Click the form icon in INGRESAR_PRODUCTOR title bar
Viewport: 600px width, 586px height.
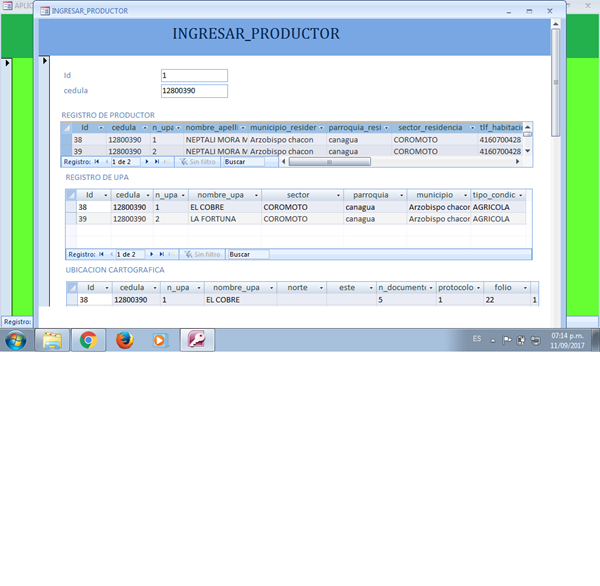pyautogui.click(x=45, y=11)
